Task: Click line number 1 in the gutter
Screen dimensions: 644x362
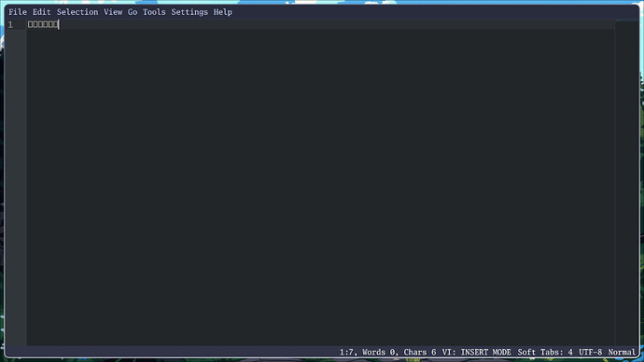Action: [10, 24]
